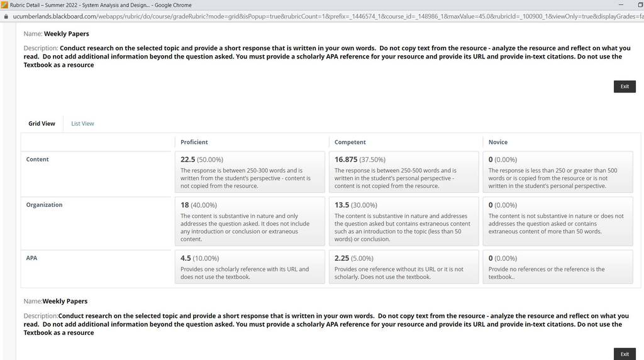Screen dimensions: 644x360
Task: Click the Organization row label
Action: [45, 204]
